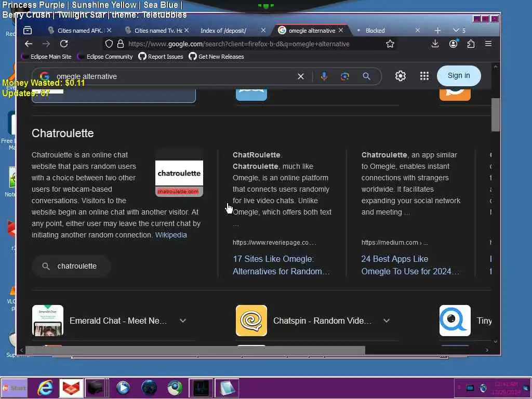
Task: Open the extensions puzzle icon
Action: pyautogui.click(x=471, y=44)
